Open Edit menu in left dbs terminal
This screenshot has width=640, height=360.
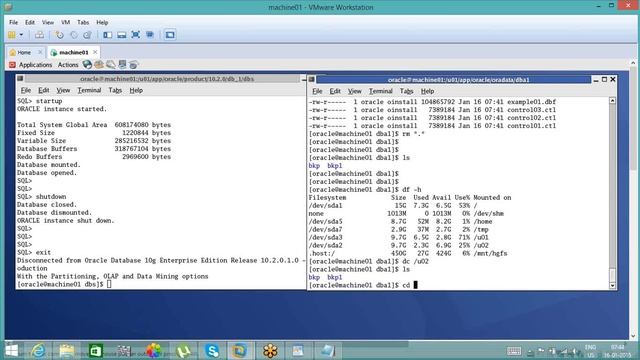[x=44, y=90]
